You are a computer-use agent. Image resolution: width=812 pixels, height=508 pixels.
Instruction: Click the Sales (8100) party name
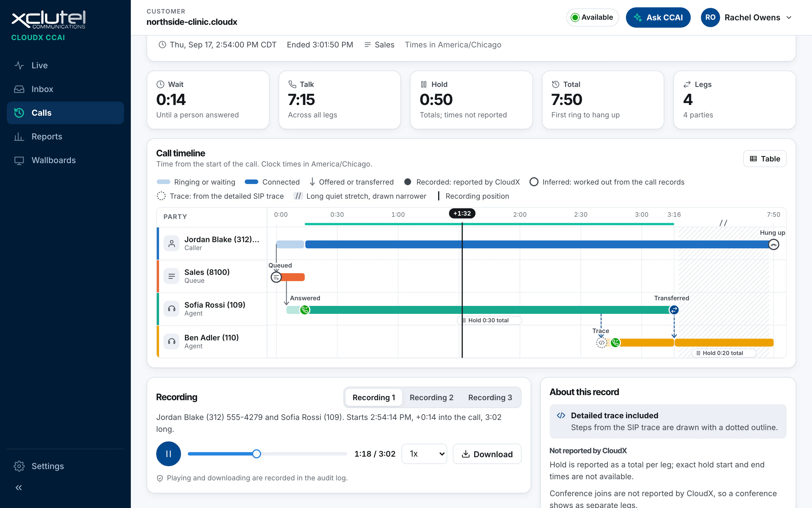(x=207, y=272)
